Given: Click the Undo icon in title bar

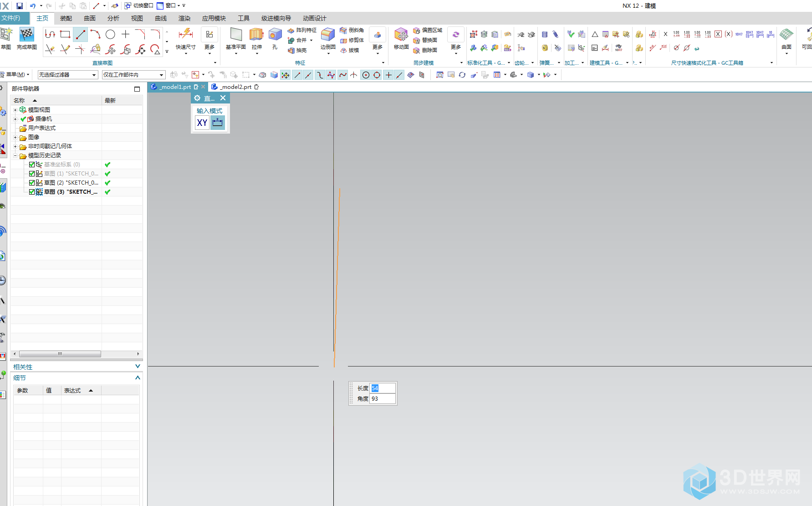Looking at the screenshot, I should (32, 6).
